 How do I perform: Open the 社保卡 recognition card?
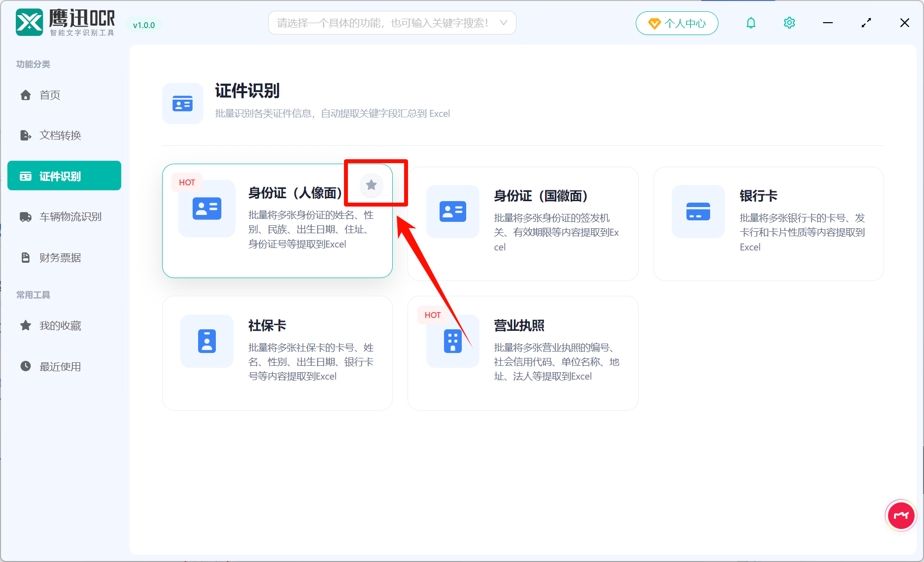277,351
